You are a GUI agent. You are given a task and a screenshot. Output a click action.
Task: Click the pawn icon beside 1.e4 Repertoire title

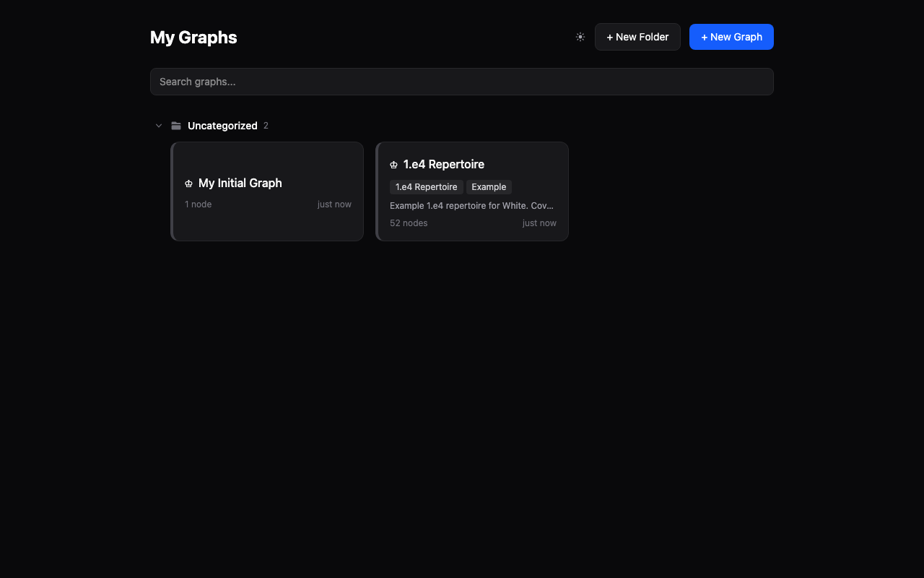393,164
